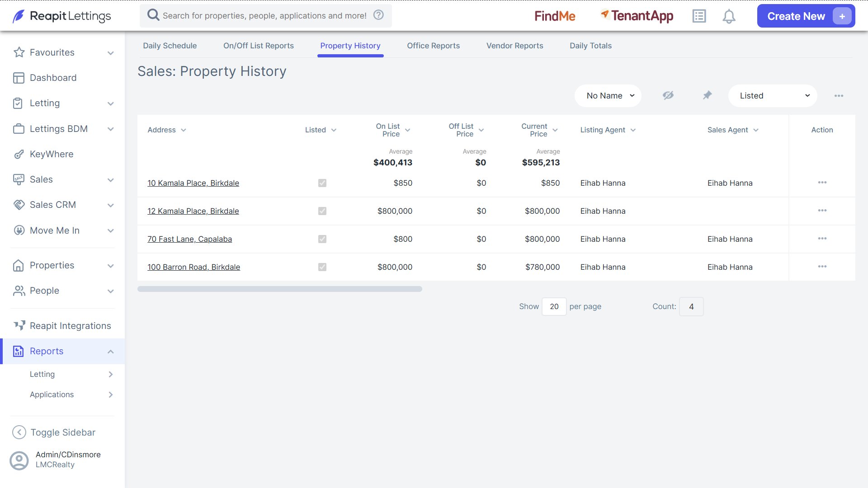Open the task list icon beside TenantApp
Image resolution: width=868 pixels, height=488 pixels.
point(699,16)
